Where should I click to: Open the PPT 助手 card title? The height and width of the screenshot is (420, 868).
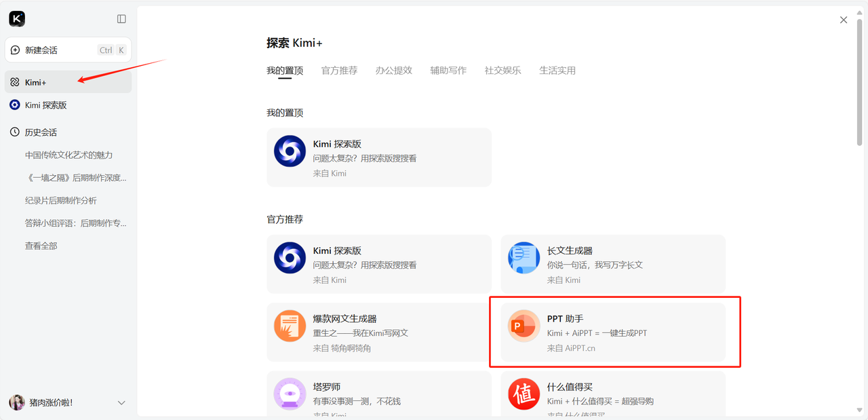point(565,319)
